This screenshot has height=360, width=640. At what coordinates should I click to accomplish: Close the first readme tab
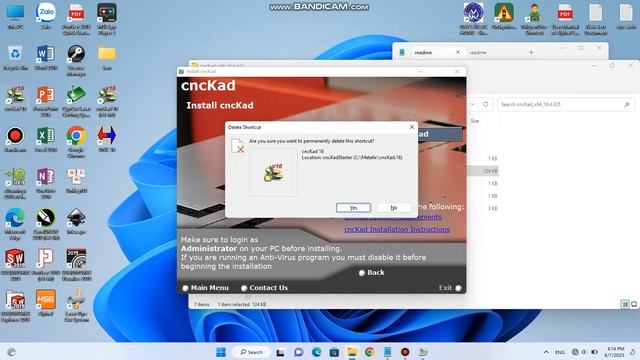point(458,52)
